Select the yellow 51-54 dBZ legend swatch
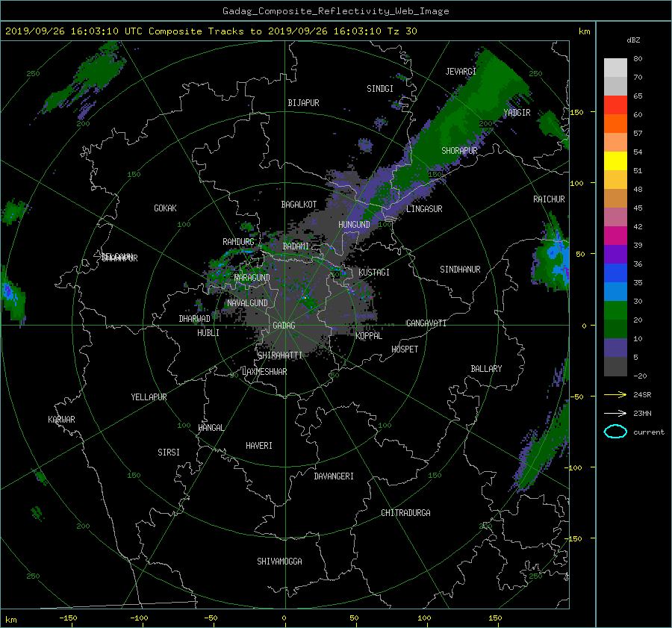The height and width of the screenshot is (628, 672). [x=615, y=161]
